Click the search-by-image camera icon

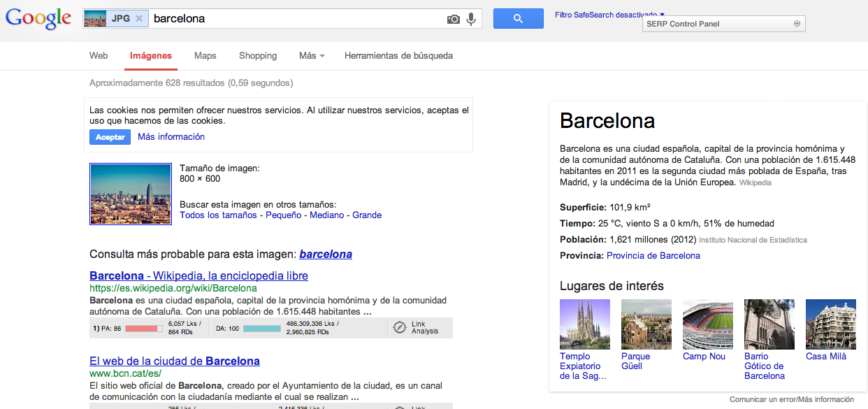454,19
